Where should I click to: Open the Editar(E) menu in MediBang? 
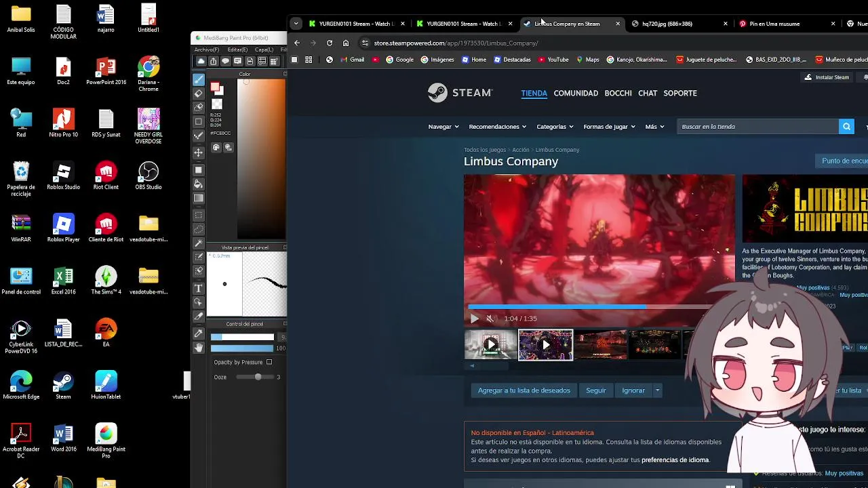click(x=237, y=49)
